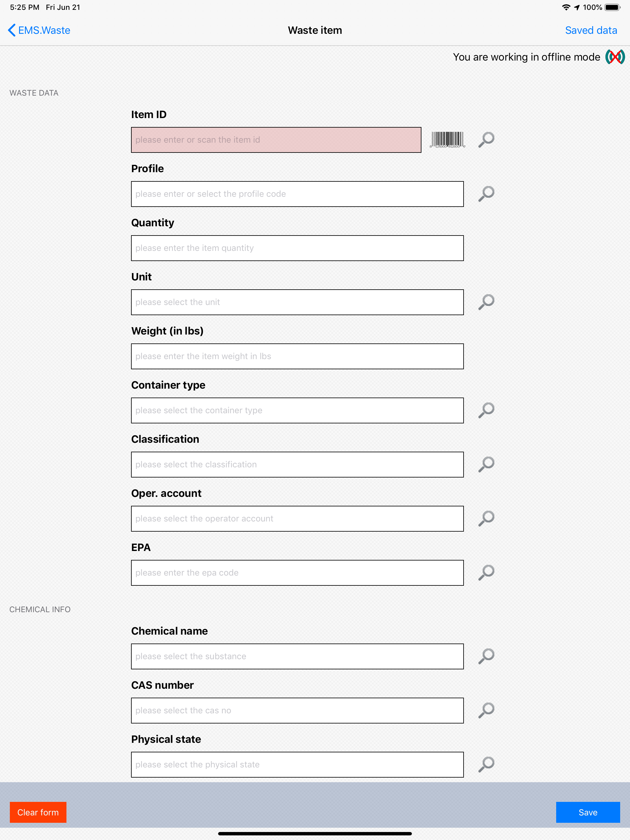Open the Physical state lookup magnifier
The height and width of the screenshot is (840, 630).
tap(486, 764)
